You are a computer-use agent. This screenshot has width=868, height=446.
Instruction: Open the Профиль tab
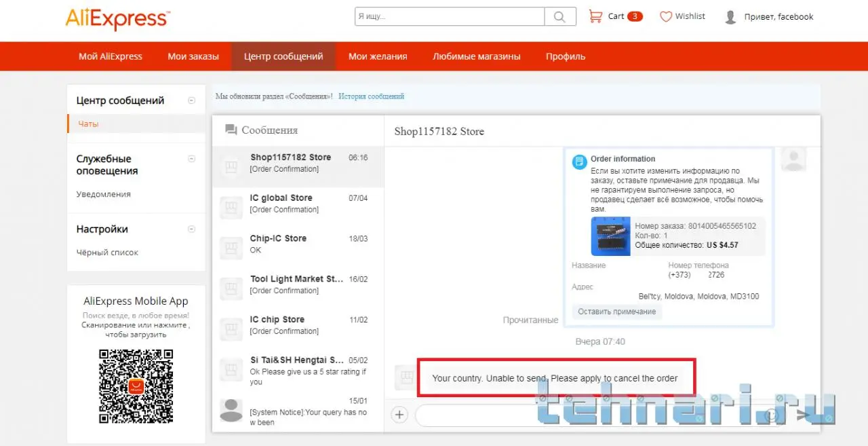[x=566, y=56]
